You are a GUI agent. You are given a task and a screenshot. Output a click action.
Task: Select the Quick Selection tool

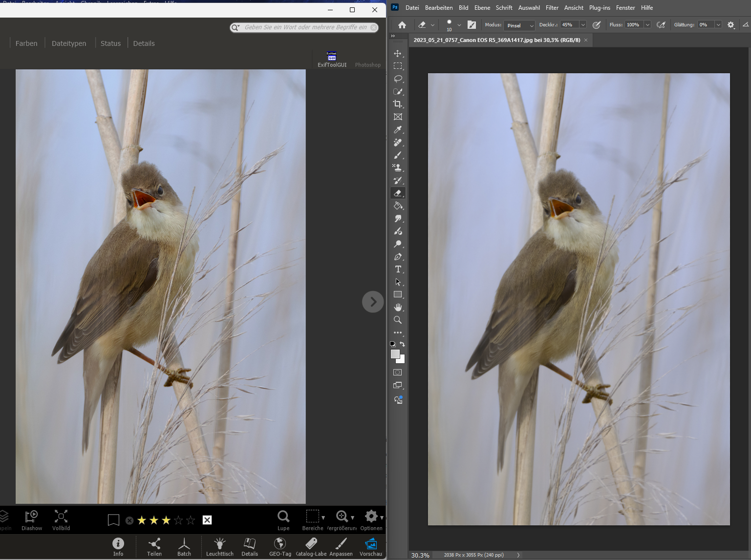tap(398, 91)
